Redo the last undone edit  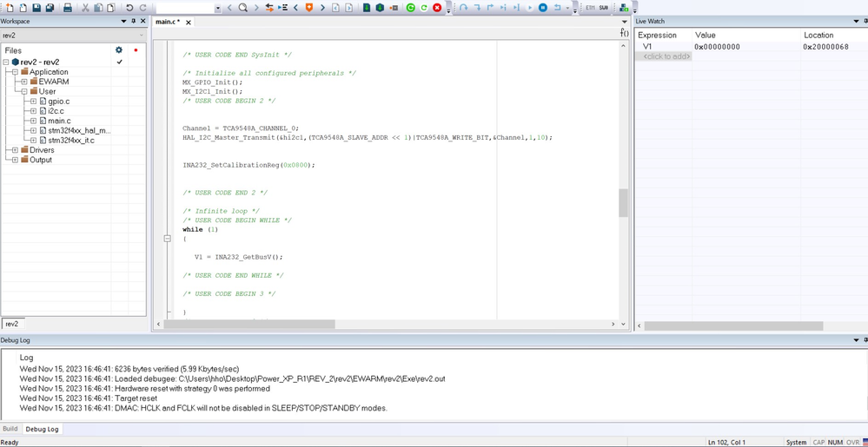pos(142,8)
